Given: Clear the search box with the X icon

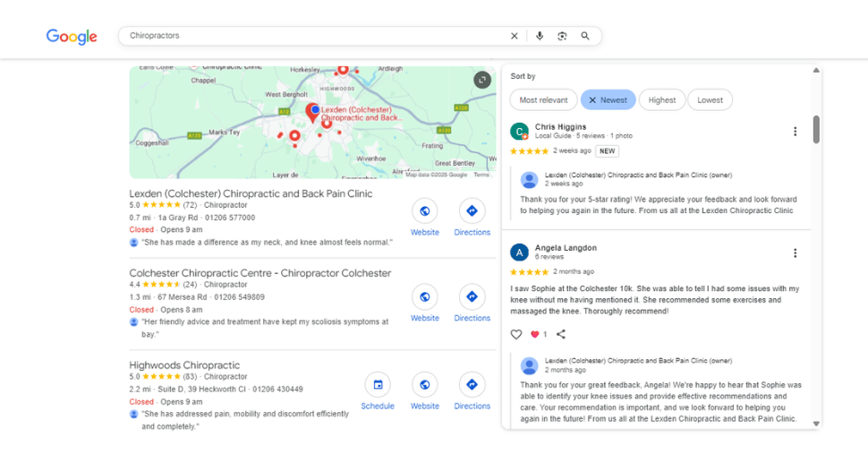Looking at the screenshot, I should (515, 36).
